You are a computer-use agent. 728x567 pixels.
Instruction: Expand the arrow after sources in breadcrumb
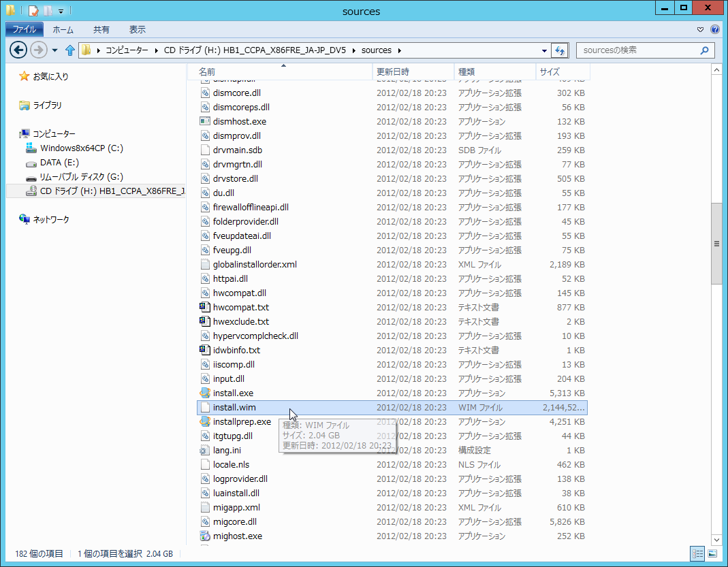(x=399, y=50)
